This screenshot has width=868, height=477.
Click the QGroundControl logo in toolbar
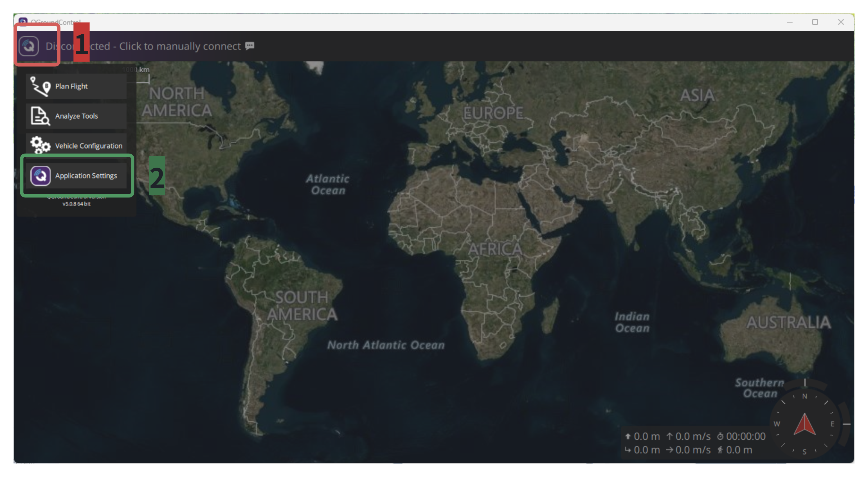[29, 46]
